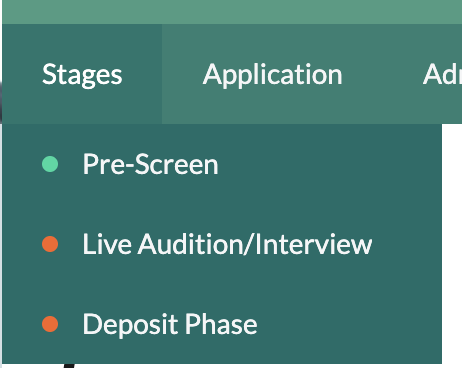
Task: Click empty space right of Pre-Screen in menu
Action: pos(330,164)
